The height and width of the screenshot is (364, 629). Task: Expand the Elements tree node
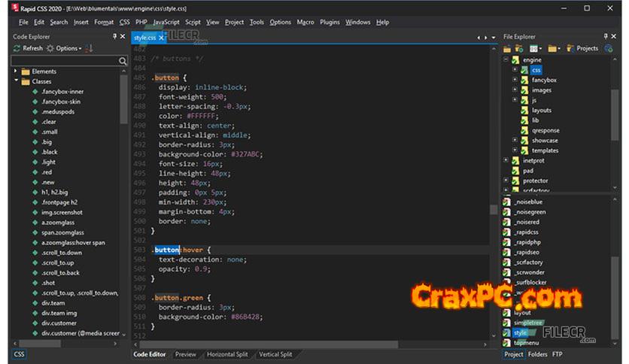pyautogui.click(x=16, y=71)
